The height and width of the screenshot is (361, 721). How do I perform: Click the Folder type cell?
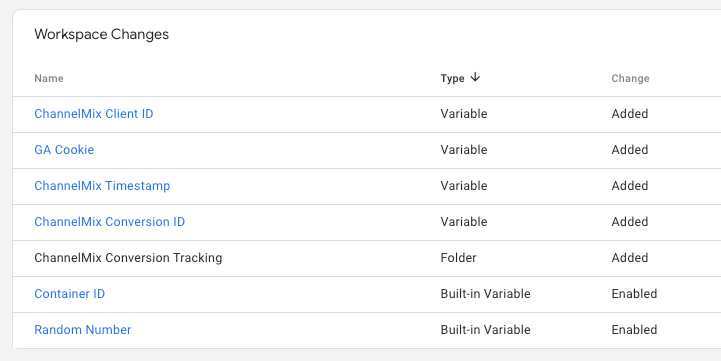(x=458, y=258)
